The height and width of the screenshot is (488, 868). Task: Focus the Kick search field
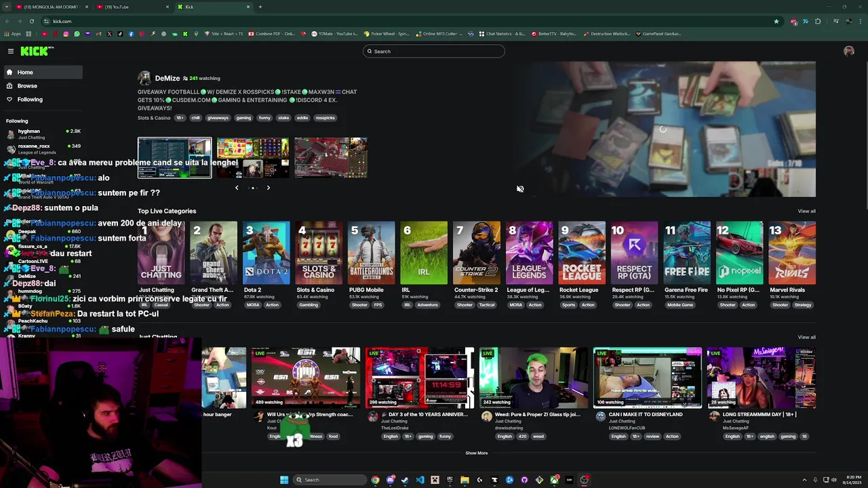point(434,51)
